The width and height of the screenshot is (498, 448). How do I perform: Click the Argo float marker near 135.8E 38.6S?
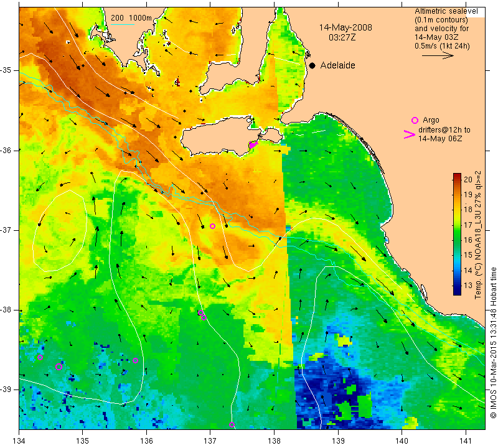click(x=135, y=360)
